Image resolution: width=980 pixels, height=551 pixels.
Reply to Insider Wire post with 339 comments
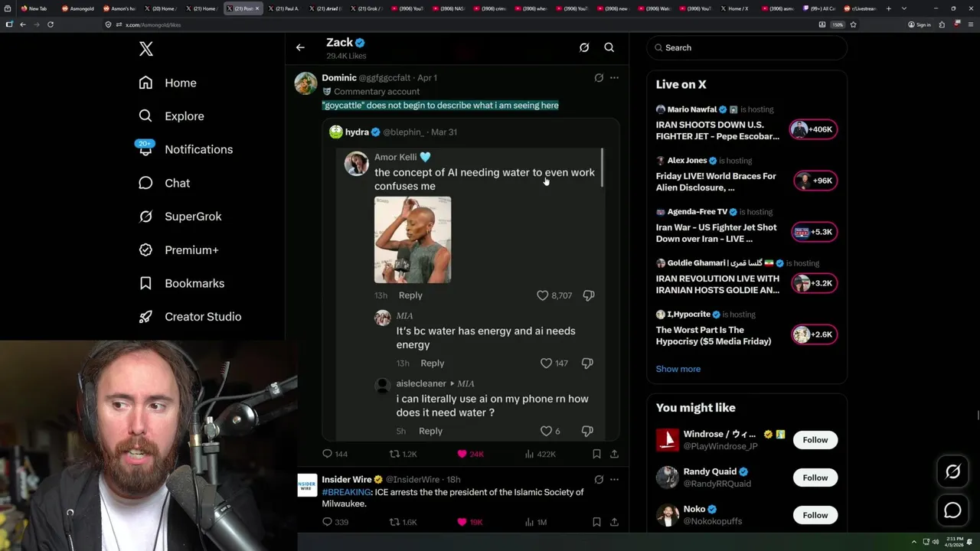(x=335, y=522)
